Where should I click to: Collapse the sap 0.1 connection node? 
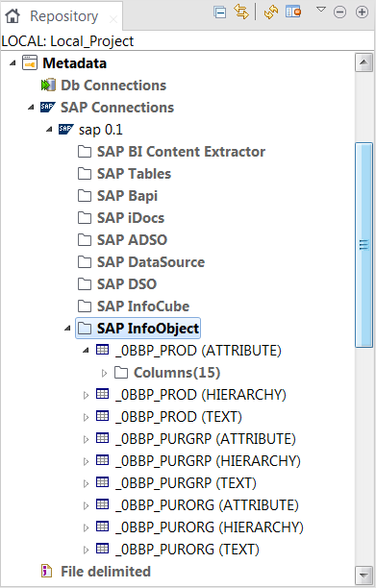click(x=49, y=130)
